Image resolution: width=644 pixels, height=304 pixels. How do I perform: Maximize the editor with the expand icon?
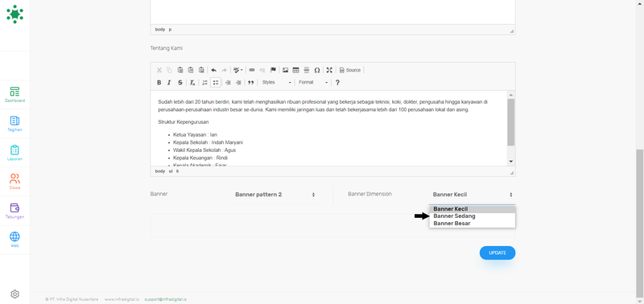tap(329, 70)
